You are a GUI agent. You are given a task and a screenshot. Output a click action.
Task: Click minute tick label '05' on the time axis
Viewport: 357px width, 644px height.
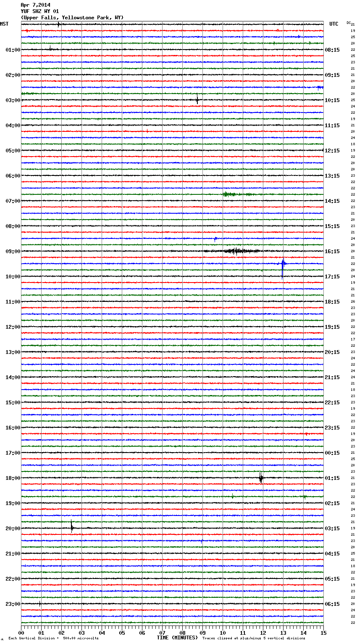[122, 633]
